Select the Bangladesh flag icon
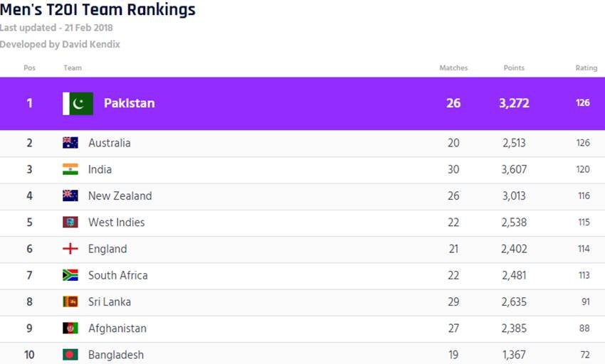The image size is (605, 364). (70, 355)
